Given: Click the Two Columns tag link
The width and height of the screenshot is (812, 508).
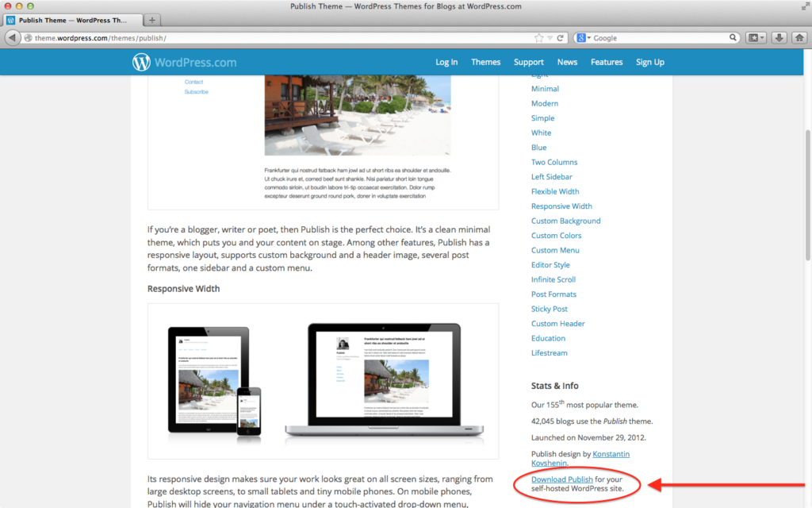Looking at the screenshot, I should point(554,162).
